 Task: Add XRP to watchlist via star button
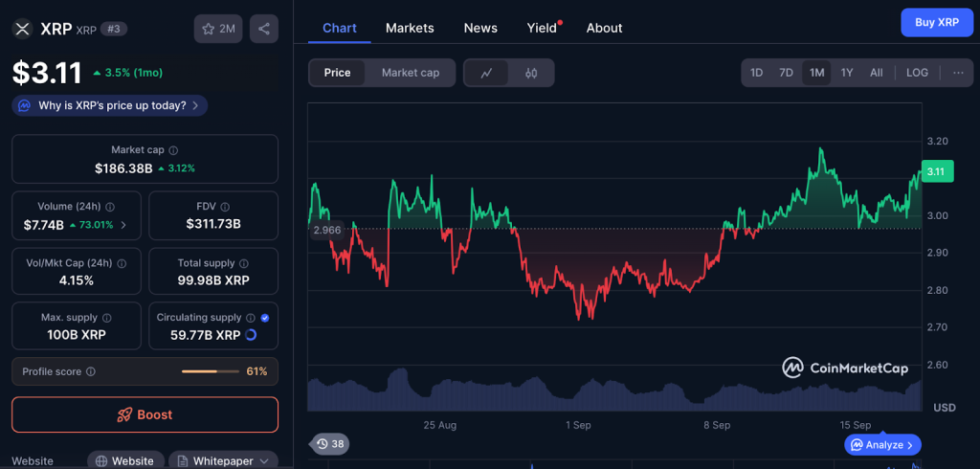(x=218, y=29)
